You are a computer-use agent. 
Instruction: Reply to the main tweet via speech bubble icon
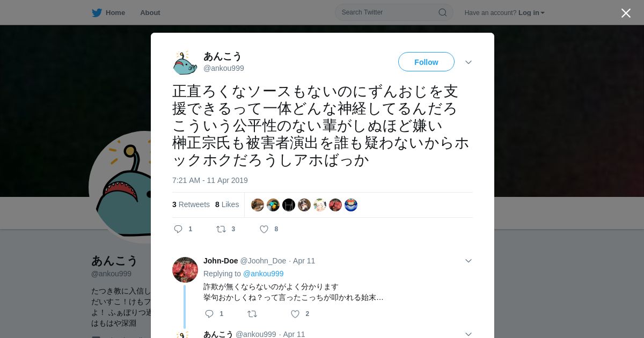pyautogui.click(x=178, y=229)
